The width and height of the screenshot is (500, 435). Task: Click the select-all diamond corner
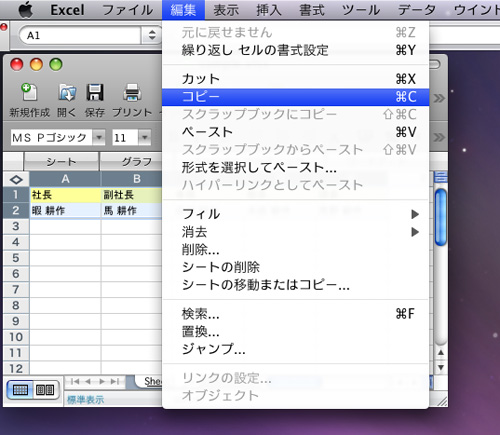coord(16,180)
